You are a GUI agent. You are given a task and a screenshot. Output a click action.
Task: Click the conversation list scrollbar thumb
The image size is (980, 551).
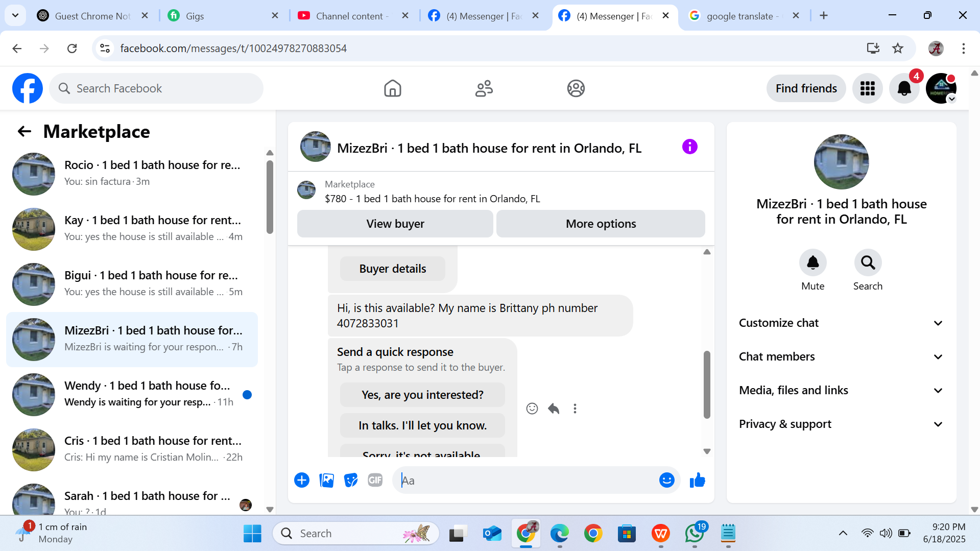[270, 197]
